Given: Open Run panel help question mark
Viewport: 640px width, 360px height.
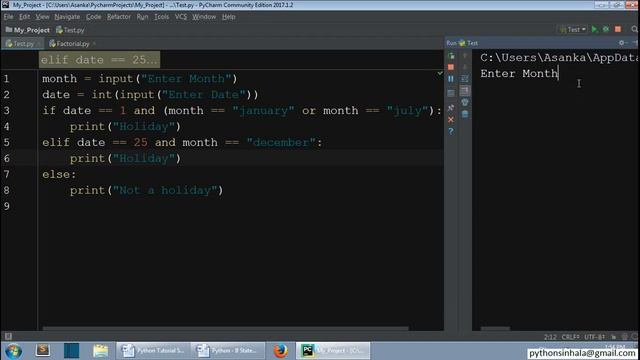Looking at the screenshot, I should [451, 131].
